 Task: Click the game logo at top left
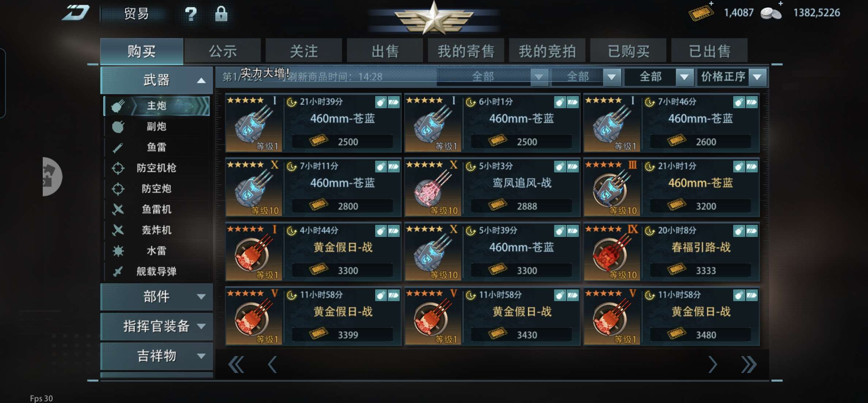point(76,13)
